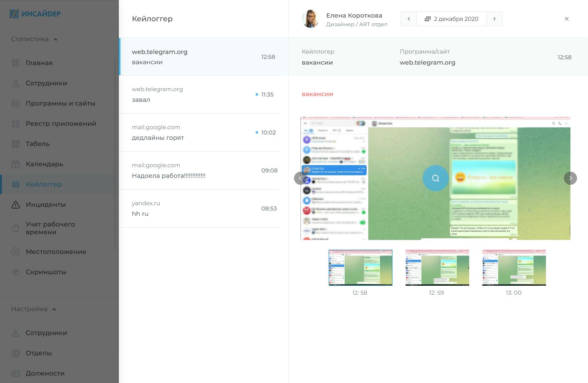Open Программы и сайты menu item
Screen dimensions: 588x383
[60, 103]
